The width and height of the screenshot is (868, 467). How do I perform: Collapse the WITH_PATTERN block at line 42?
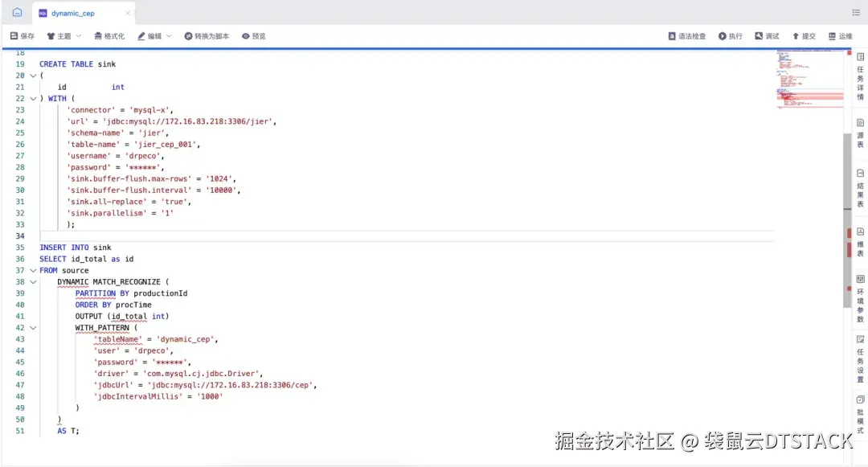32,327
